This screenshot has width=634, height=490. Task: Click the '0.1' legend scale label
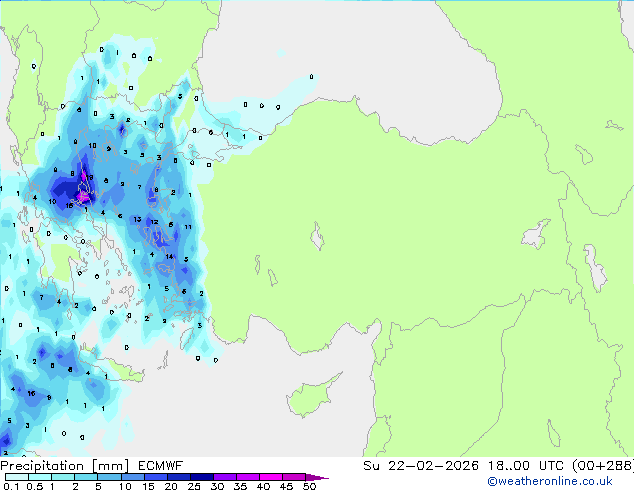[x=11, y=486]
